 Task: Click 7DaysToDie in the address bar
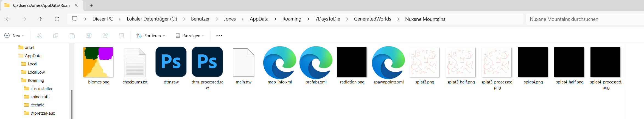click(x=327, y=19)
